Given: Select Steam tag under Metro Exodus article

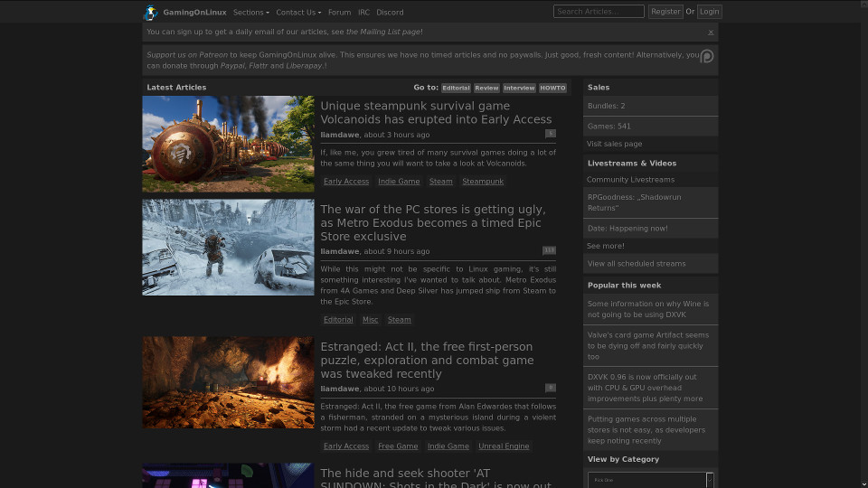Looking at the screenshot, I should pos(399,320).
